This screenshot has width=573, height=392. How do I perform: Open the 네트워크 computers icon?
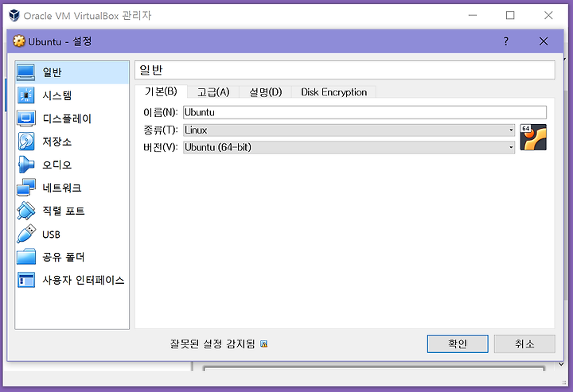[26, 188]
